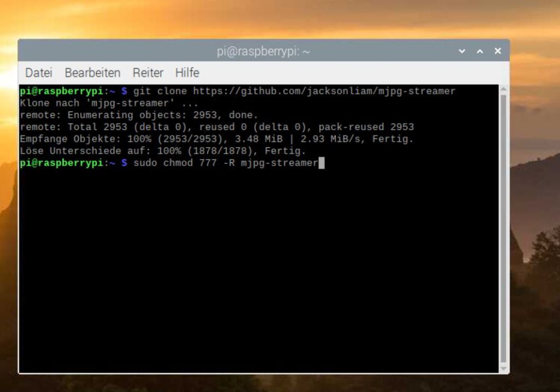Open the Bearbeiten menu
Screen dimensions: 560x392
coord(92,73)
